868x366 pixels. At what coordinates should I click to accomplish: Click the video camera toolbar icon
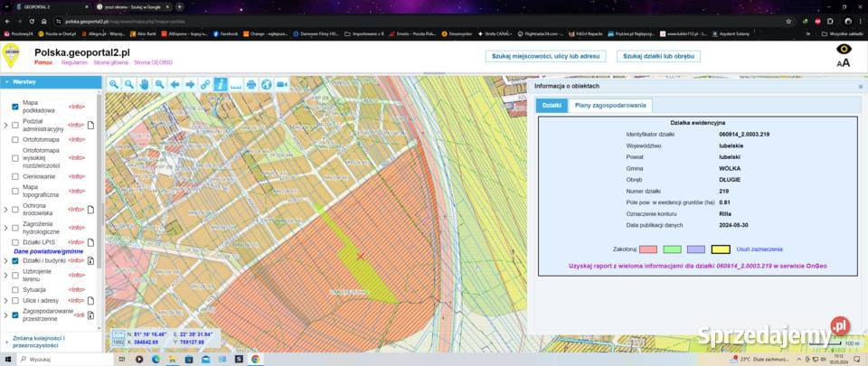click(x=282, y=84)
